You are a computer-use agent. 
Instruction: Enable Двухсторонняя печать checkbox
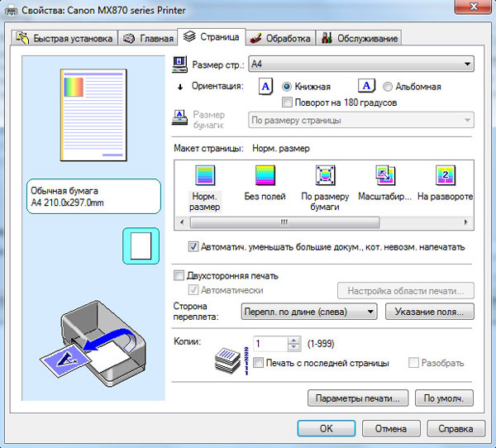pos(179,275)
